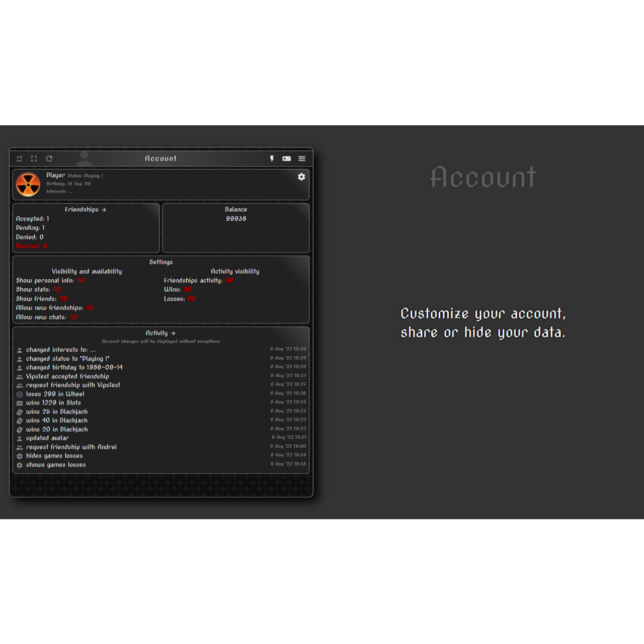Toggle Losses activity visibility
The image size is (644, 644).
192,299
